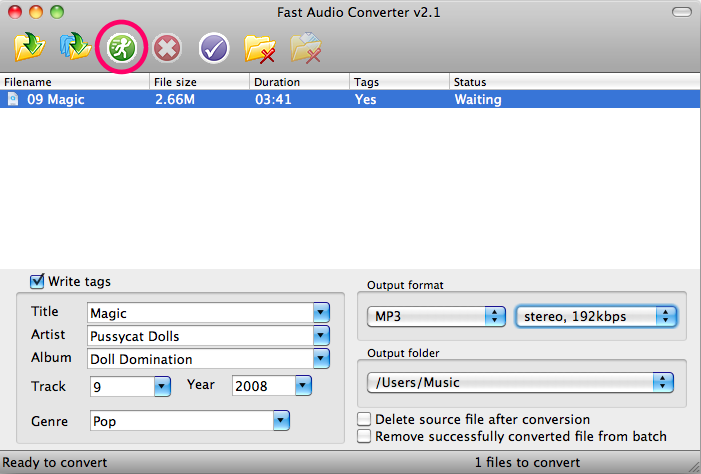Open the /Users/Music output folder popup
Screen dimensions: 701x474
click(x=520, y=382)
